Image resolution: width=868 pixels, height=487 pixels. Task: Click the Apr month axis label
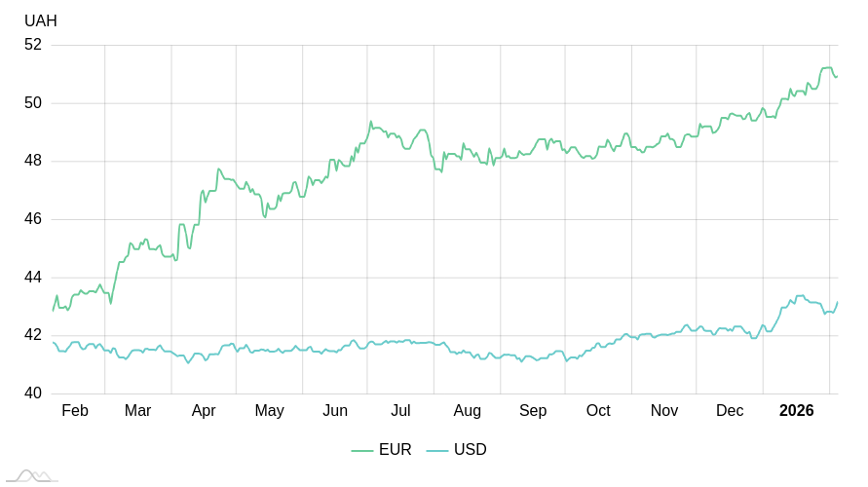[x=204, y=411]
